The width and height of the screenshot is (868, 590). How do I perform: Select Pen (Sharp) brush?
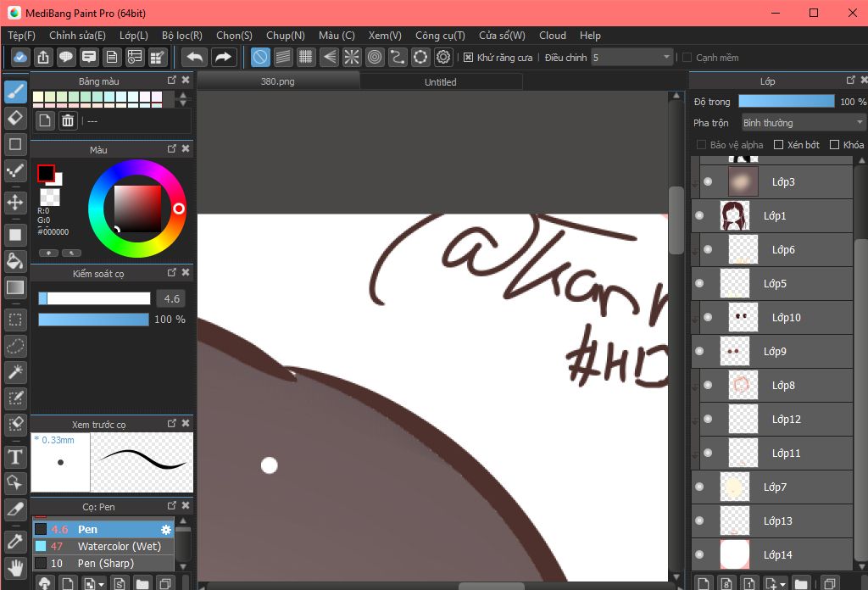pos(103,563)
